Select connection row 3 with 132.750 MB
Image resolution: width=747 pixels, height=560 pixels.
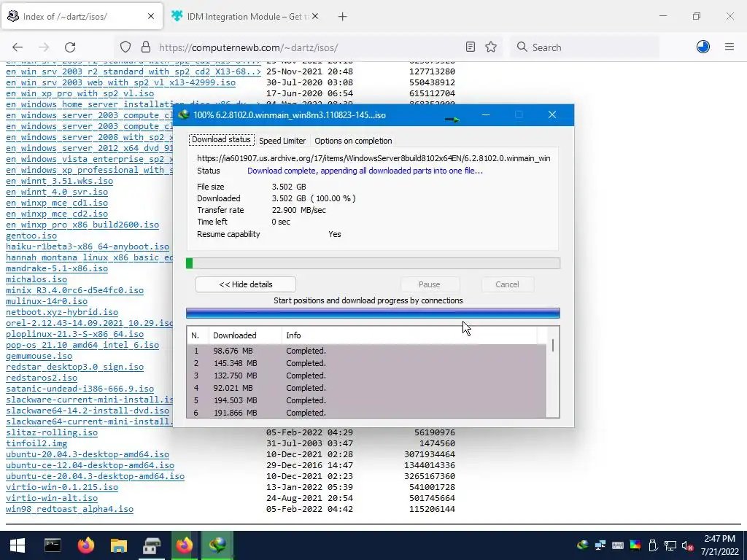click(367, 376)
